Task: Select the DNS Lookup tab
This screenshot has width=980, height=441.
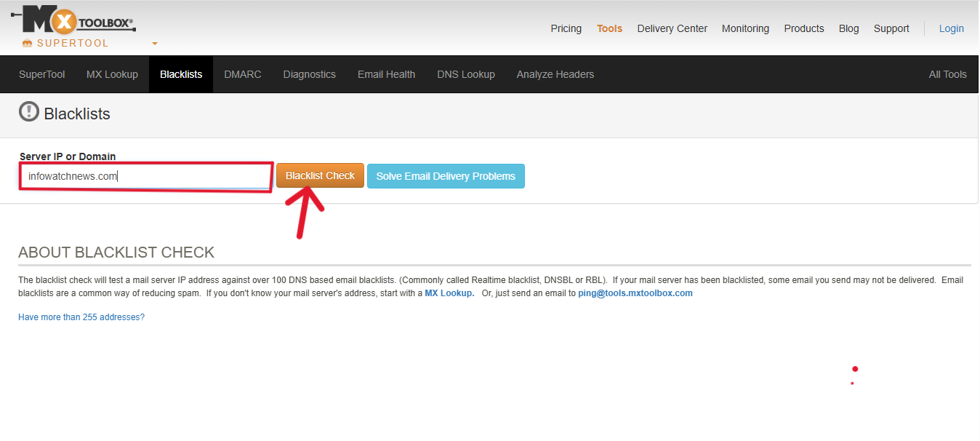Action: [465, 73]
